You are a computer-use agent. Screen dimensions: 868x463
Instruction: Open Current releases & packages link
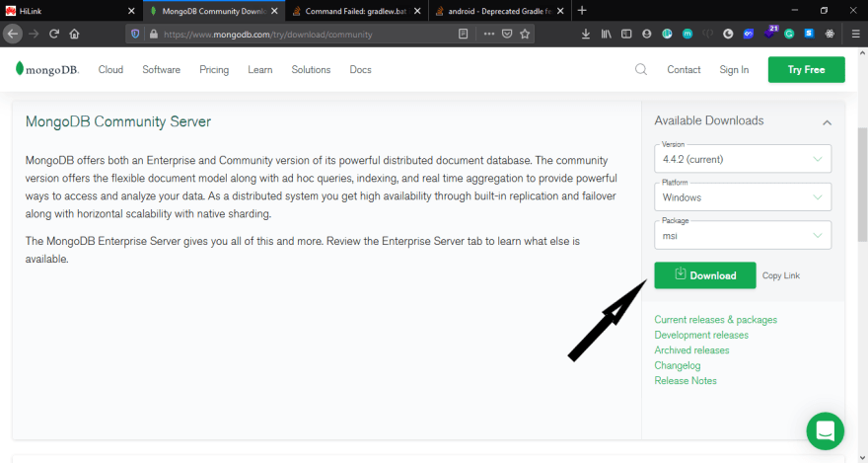[715, 320]
